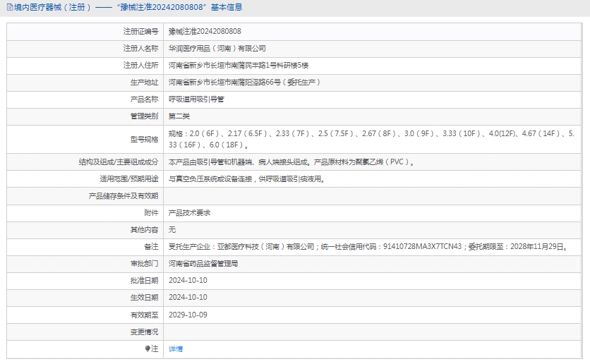Click the structure and composition description mentioning PVC
Screen dimensions: 590x364
coord(291,162)
